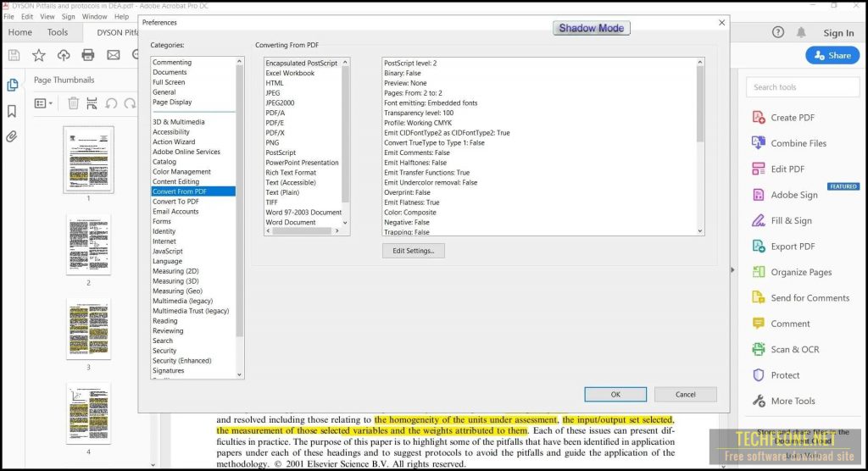Viewport: 868px width, 471px height.
Task: Open notifications bell icon
Action: (x=801, y=32)
